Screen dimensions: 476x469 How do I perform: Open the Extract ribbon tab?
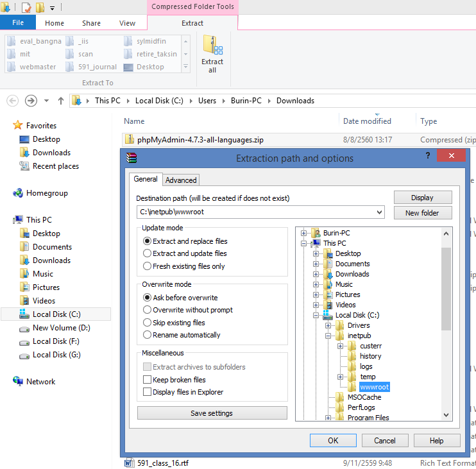click(x=192, y=23)
